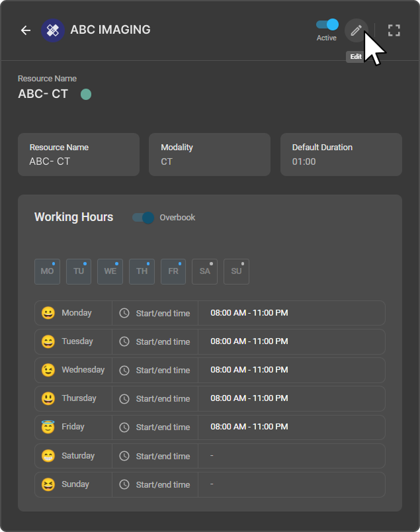Expand panel to fullscreen
Image resolution: width=420 pixels, height=532 pixels.
394,30
